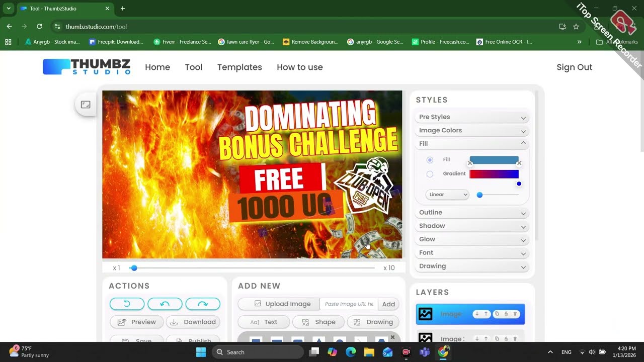644x362 pixels.
Task: Add a new Text element
Action: pyautogui.click(x=264, y=322)
